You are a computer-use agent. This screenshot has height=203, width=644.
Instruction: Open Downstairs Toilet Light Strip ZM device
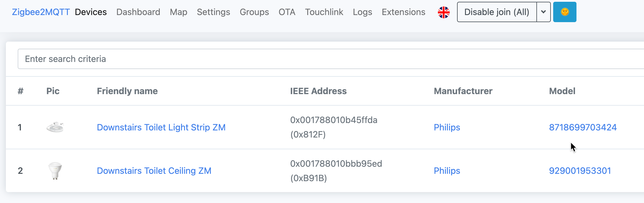point(161,127)
